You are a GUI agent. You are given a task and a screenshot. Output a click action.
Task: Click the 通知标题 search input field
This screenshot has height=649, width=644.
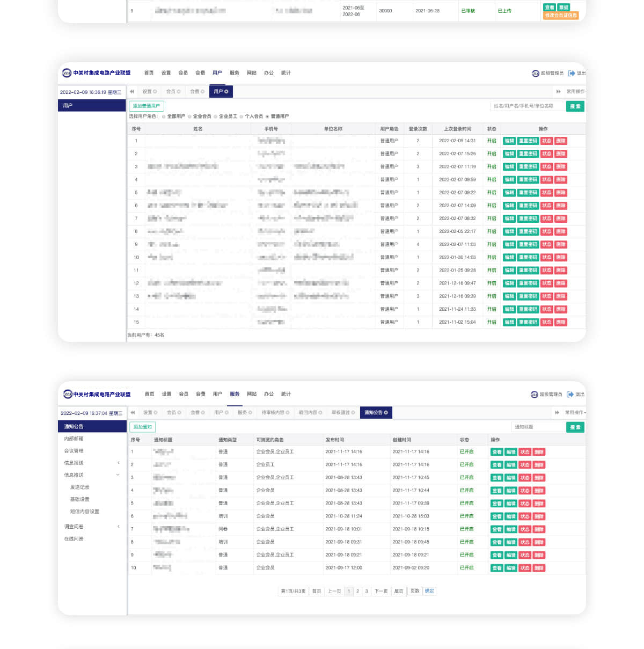pos(537,427)
